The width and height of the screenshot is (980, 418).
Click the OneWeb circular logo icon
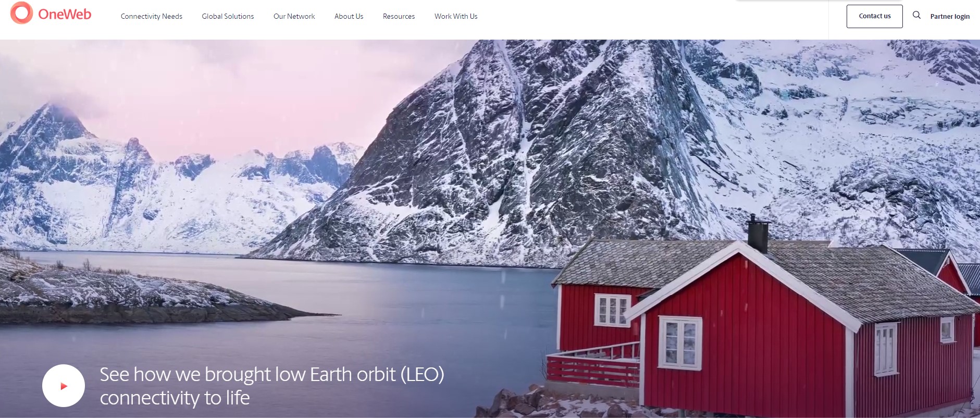[21, 13]
